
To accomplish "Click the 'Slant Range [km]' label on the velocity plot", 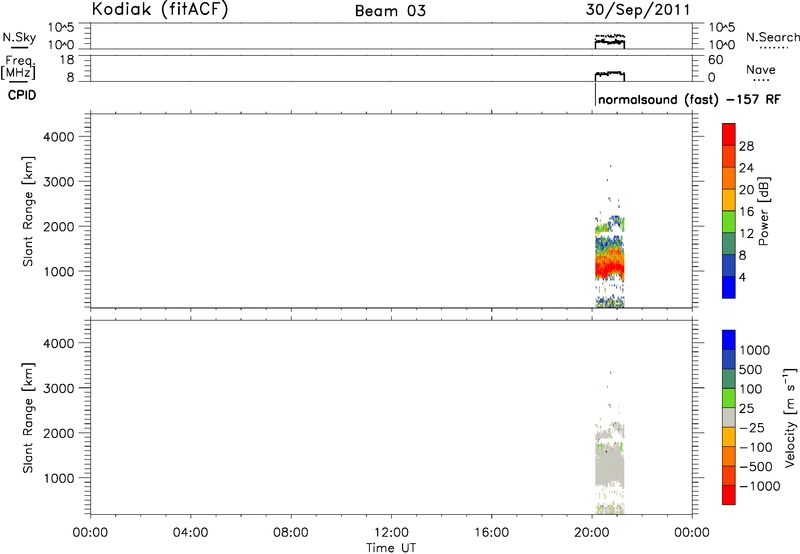I will click(x=28, y=417).
